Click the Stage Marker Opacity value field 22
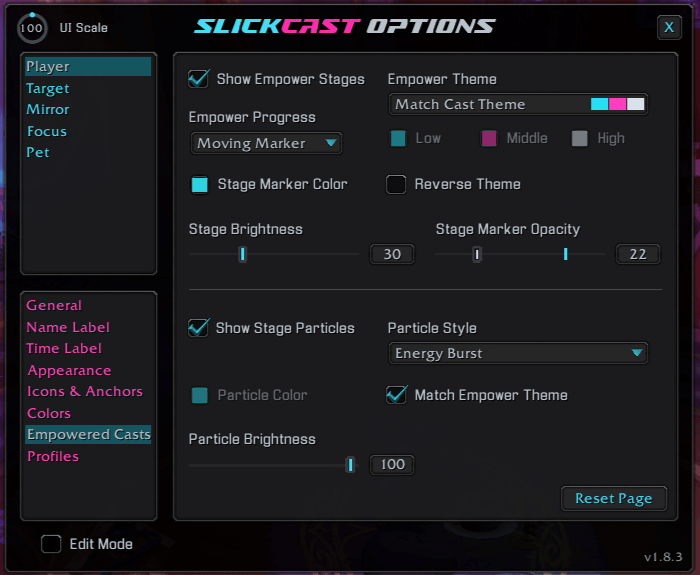The width and height of the screenshot is (700, 575). [638, 254]
